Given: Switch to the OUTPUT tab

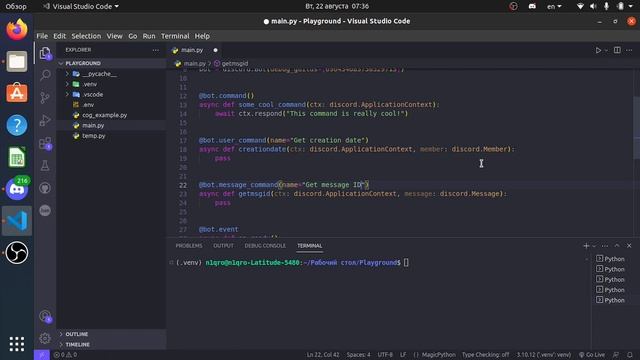Looking at the screenshot, I should (x=223, y=246).
